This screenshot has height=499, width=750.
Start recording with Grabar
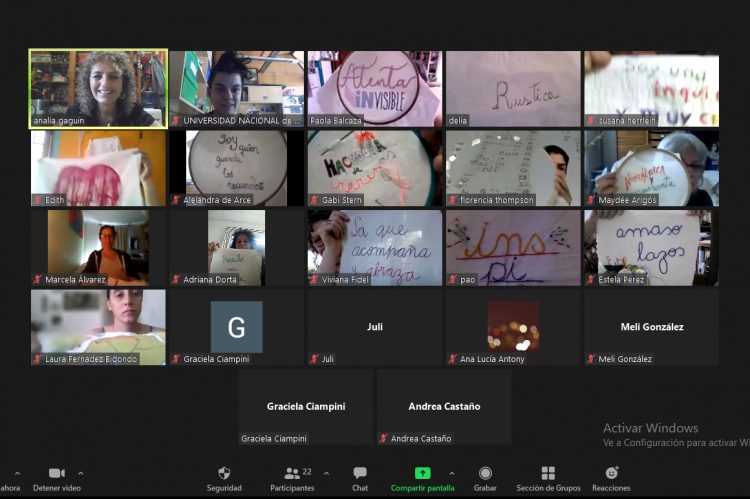[485, 473]
